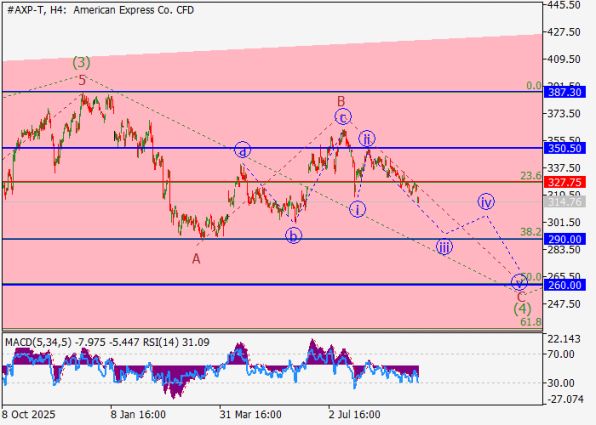Click the red 327.75 price tag
This screenshot has width=596, height=425.
565,182
